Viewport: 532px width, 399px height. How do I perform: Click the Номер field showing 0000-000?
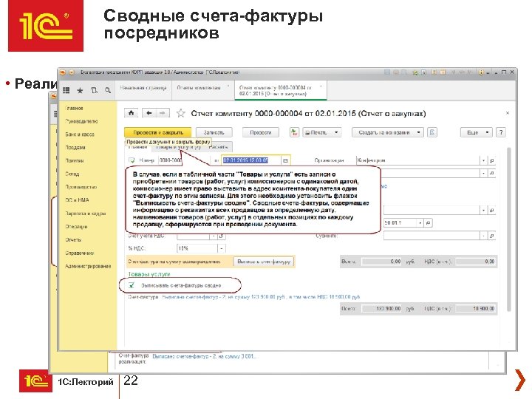(x=171, y=160)
